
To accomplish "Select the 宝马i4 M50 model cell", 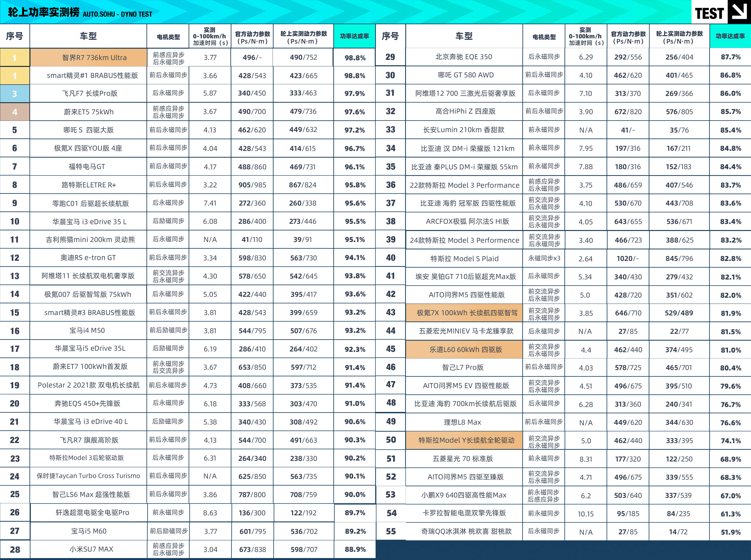I will [88, 331].
